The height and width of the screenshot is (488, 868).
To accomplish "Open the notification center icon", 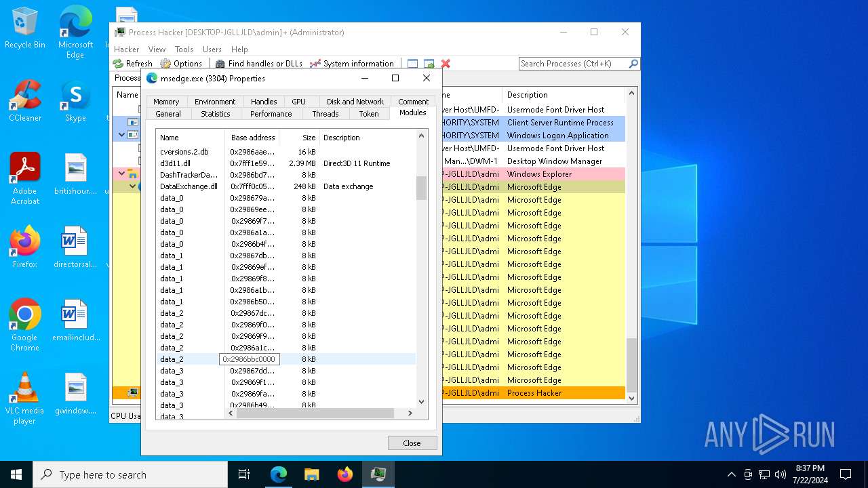I will tap(846, 474).
